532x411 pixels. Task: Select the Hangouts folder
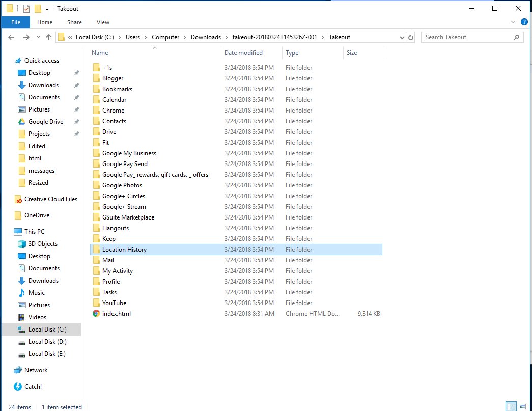[116, 228]
